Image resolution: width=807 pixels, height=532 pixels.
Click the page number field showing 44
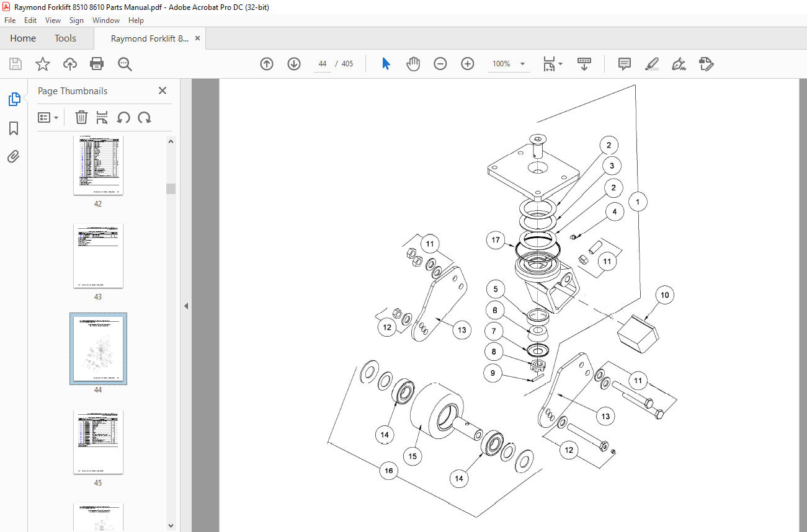(x=323, y=64)
